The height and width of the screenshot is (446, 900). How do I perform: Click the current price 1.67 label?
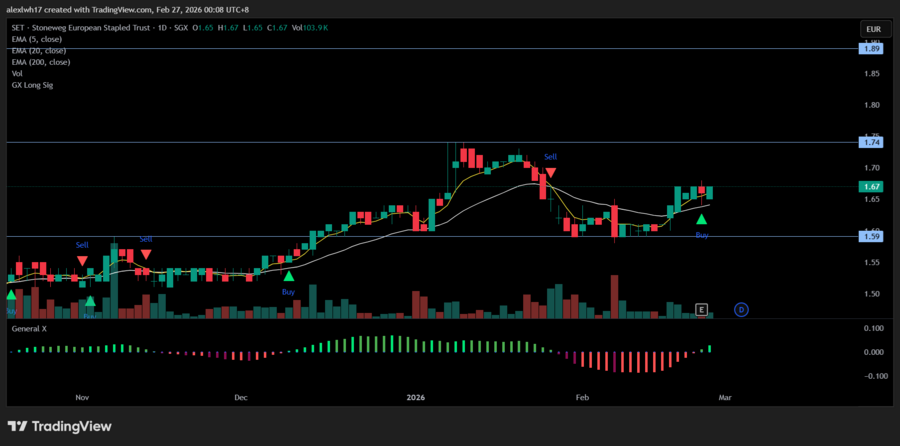click(x=872, y=187)
